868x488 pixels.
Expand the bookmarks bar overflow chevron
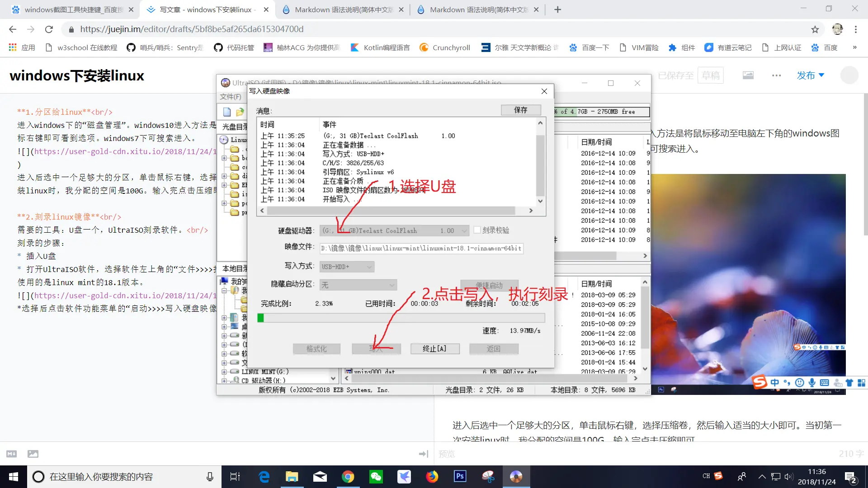(x=854, y=47)
